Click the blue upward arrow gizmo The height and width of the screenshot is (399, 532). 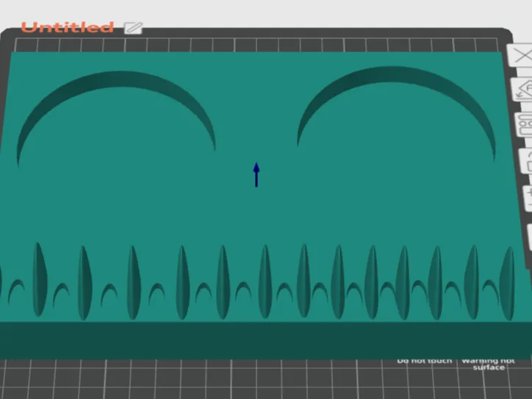(x=256, y=175)
